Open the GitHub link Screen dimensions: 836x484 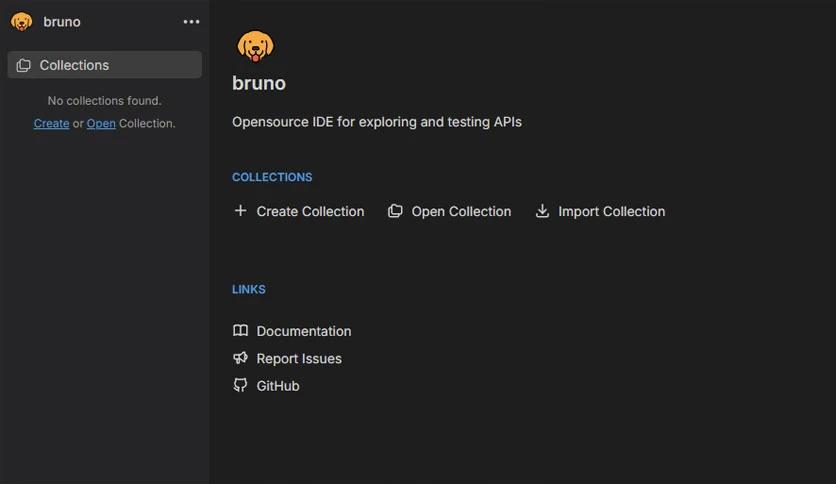266,385
